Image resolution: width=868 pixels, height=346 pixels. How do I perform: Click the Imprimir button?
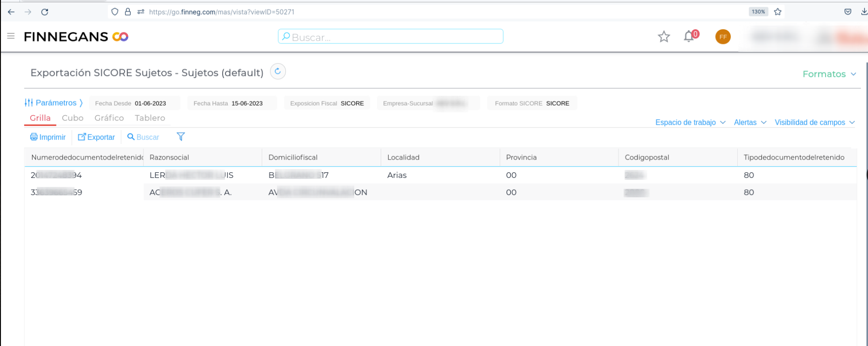pyautogui.click(x=48, y=137)
